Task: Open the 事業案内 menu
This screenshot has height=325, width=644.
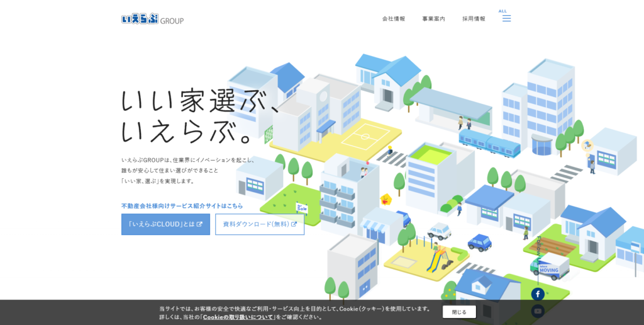Action: click(x=434, y=18)
